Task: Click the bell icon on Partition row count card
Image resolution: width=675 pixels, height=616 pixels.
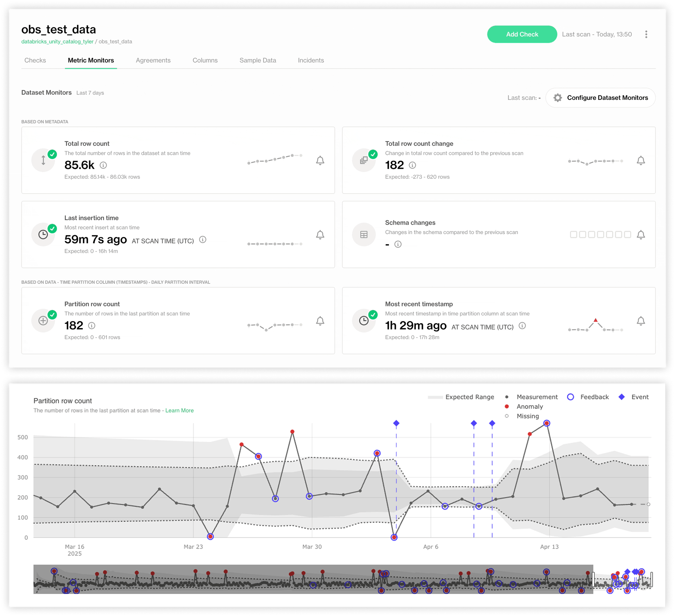Action: coord(320,320)
